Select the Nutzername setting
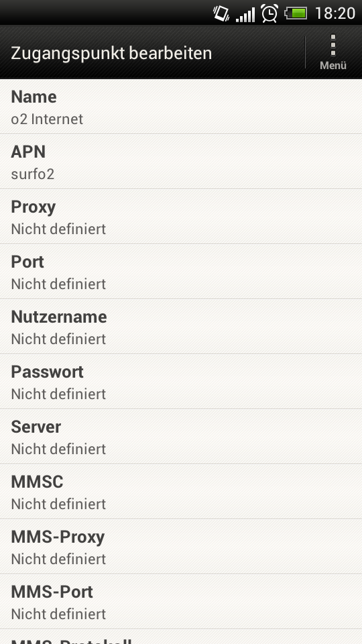The width and height of the screenshot is (362, 644). pyautogui.click(x=181, y=327)
